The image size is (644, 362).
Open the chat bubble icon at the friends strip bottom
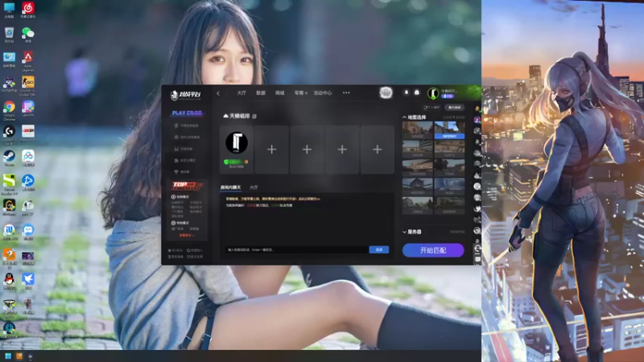point(477,259)
